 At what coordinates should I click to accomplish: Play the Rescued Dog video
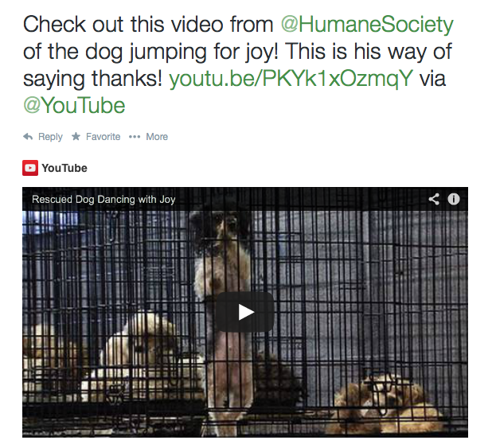pos(245,312)
